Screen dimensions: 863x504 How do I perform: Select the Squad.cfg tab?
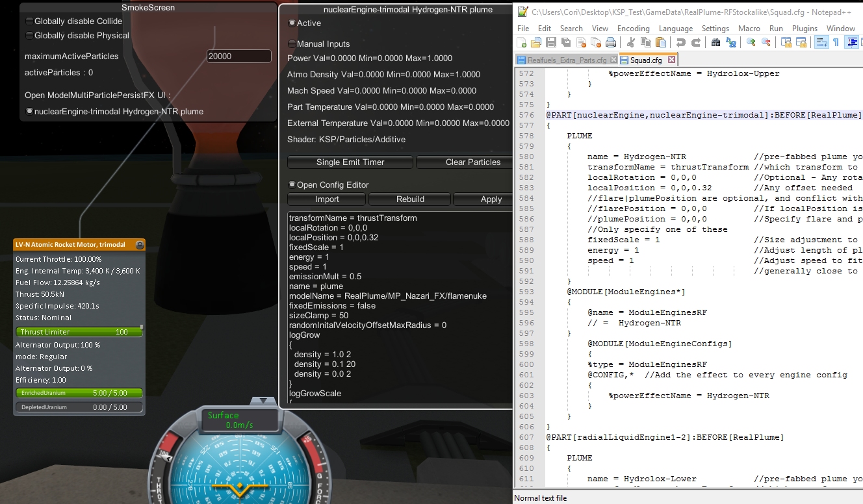[649, 60]
